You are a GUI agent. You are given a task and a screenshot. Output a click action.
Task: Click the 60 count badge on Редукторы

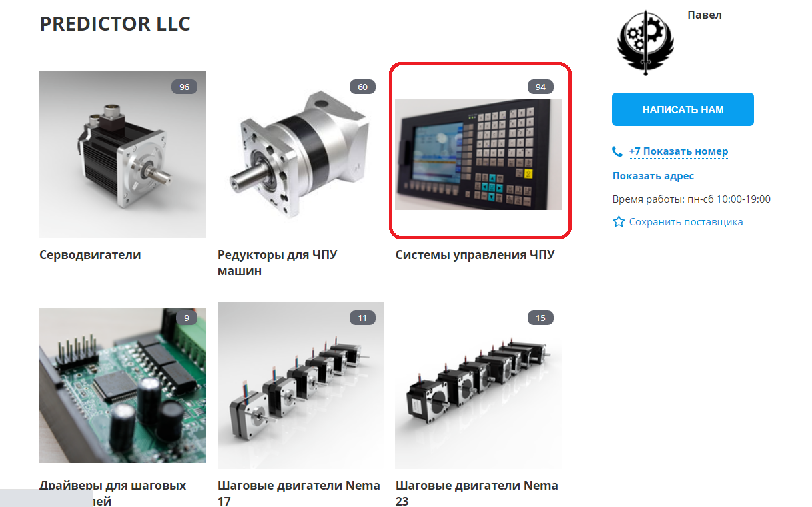pyautogui.click(x=363, y=87)
